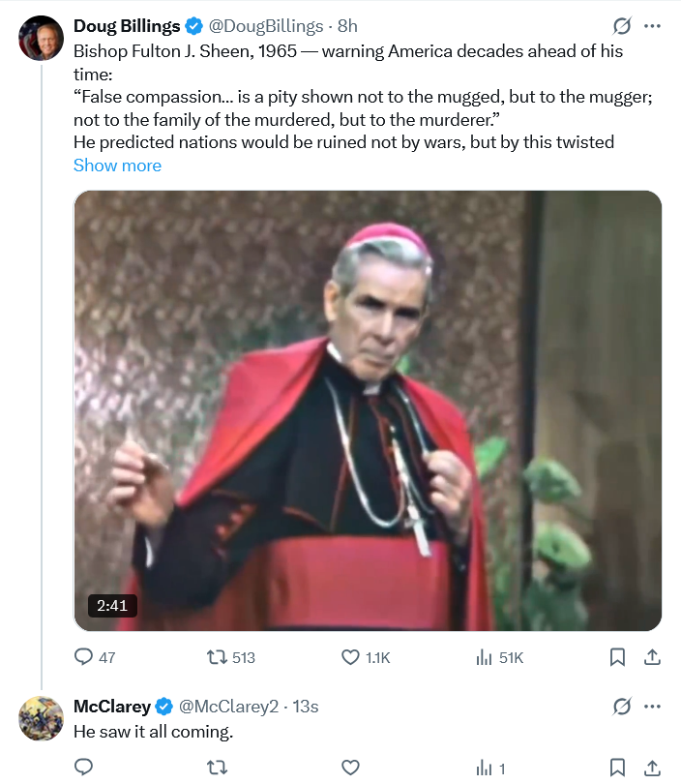The image size is (681, 784).
Task: Repost McClarey's reply
Action: coord(219,769)
